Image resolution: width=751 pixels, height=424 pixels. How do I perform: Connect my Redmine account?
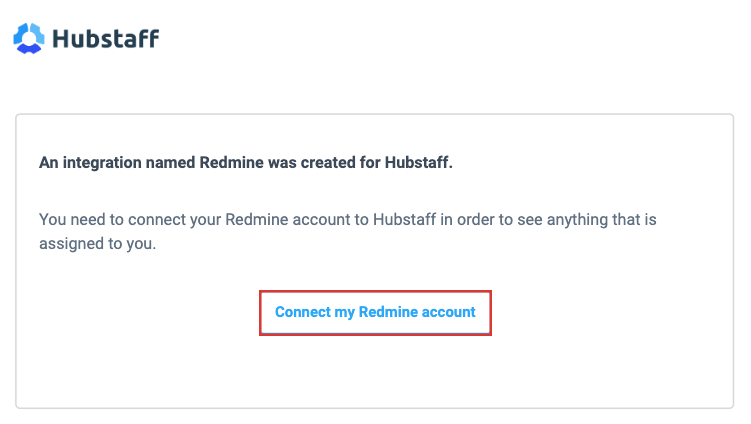click(375, 312)
